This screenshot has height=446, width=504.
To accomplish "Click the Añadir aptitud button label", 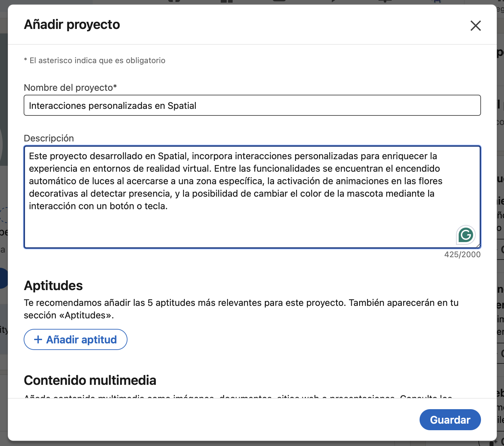I will click(x=81, y=339).
